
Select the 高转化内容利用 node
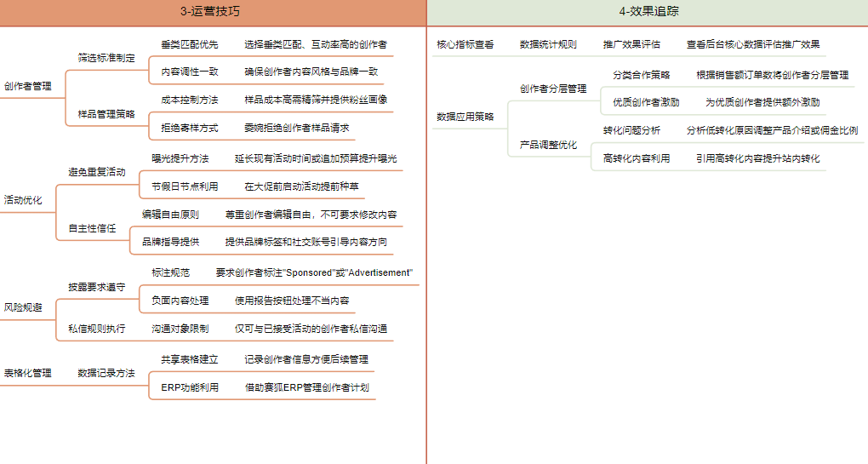(x=637, y=158)
